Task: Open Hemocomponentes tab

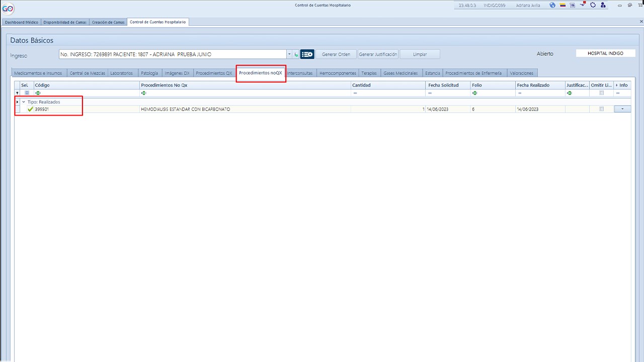Action: pyautogui.click(x=338, y=73)
